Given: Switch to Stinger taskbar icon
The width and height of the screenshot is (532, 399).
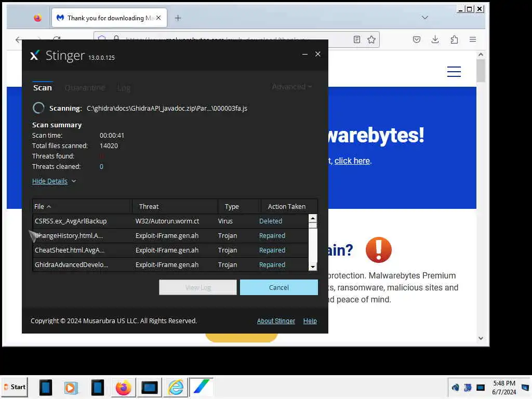Looking at the screenshot, I should click(201, 387).
